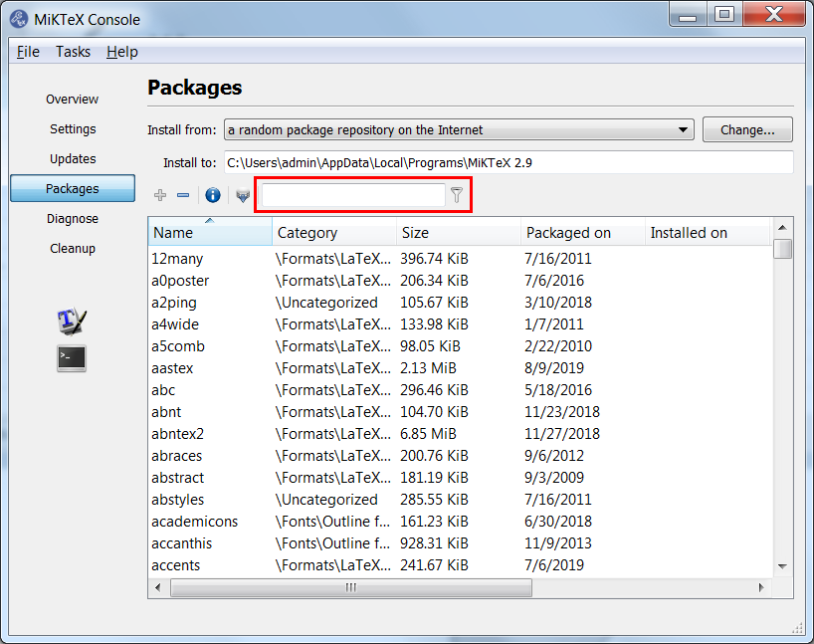Select the abstract package row
This screenshot has height=644, width=814.
460,478
